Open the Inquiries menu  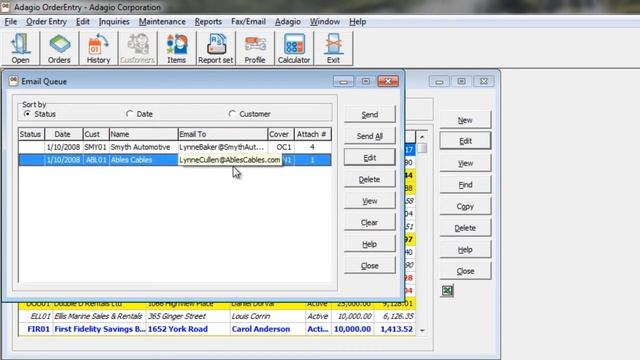pyautogui.click(x=114, y=22)
